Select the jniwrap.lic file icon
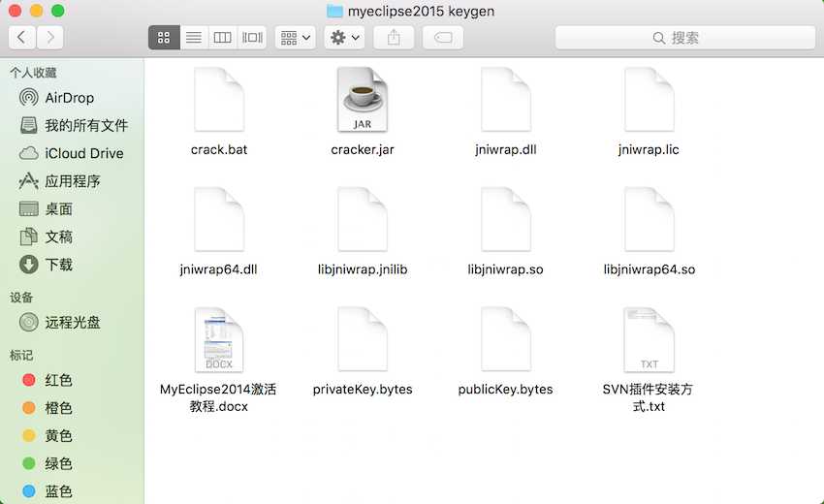The width and height of the screenshot is (824, 504). [x=649, y=99]
